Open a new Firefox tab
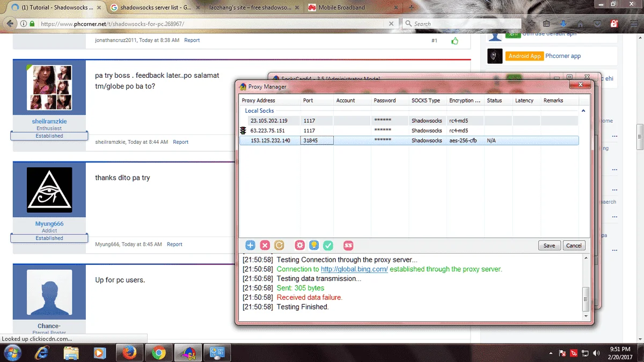Image resolution: width=644 pixels, height=362 pixels. point(412,8)
